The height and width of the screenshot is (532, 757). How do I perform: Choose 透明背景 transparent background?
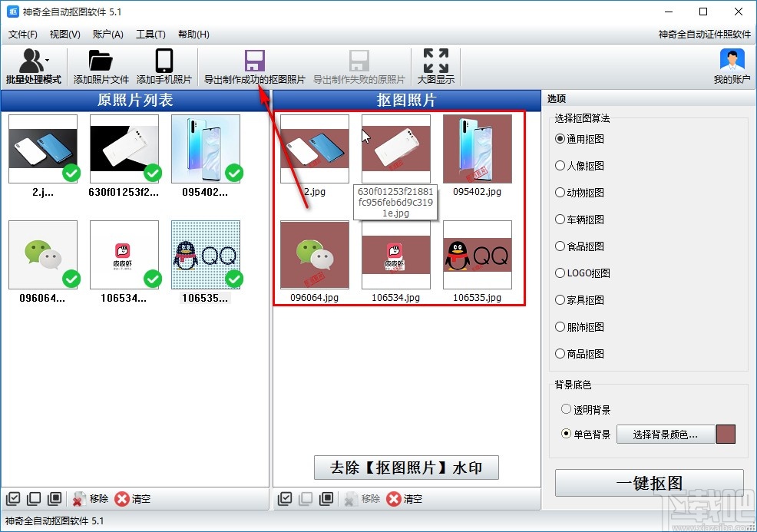tap(586, 410)
